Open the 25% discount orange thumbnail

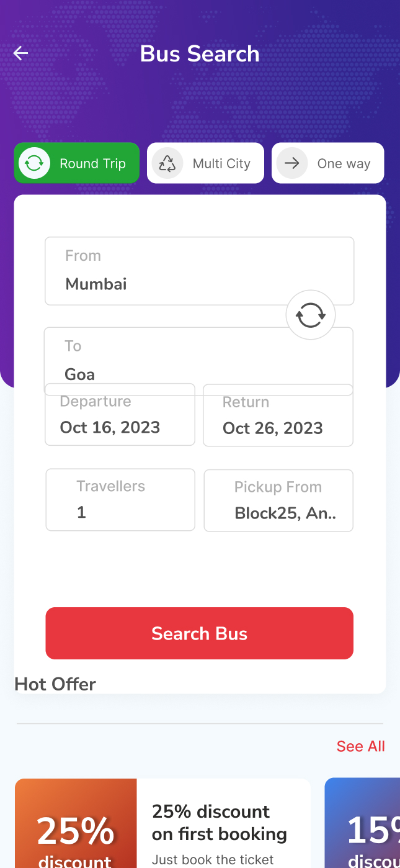coord(76,823)
